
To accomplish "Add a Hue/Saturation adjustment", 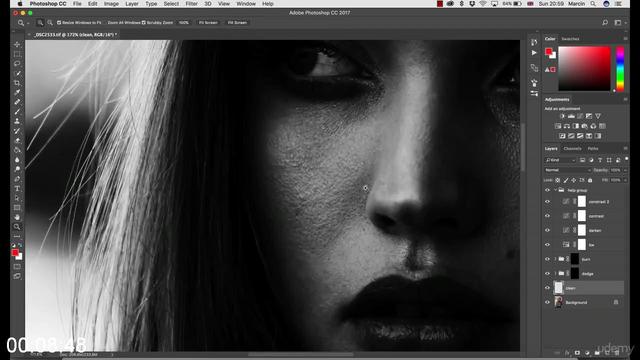I will tap(558, 126).
